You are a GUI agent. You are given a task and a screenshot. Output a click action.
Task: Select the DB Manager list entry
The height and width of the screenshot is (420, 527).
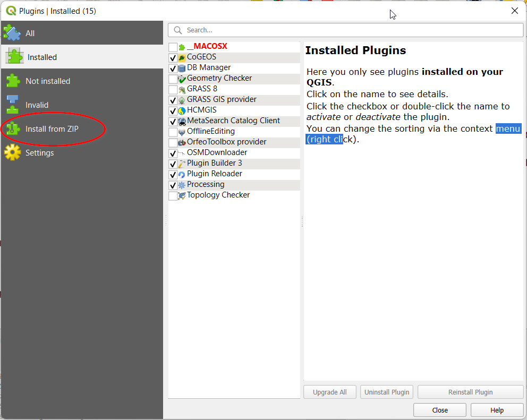pos(209,67)
